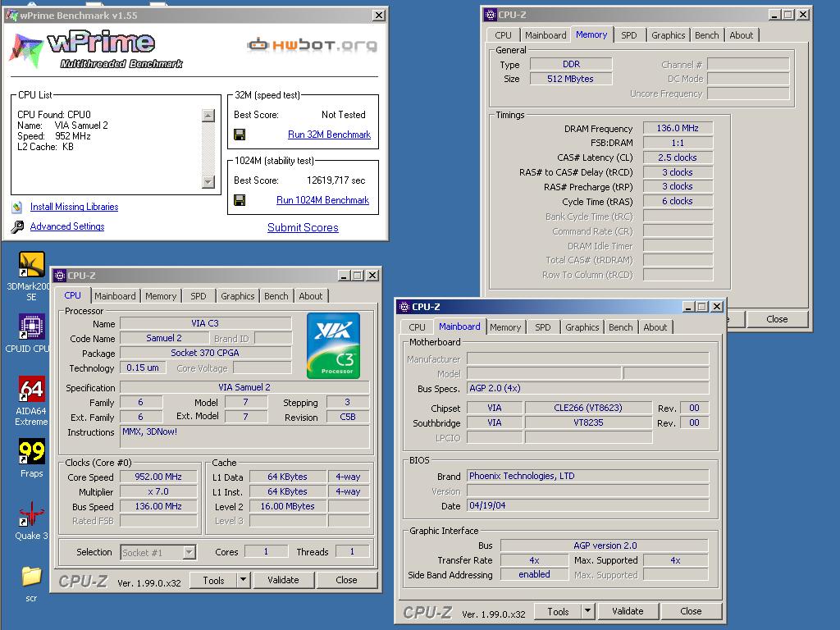Viewport: 840px width, 630px height.
Task: Click the save icon for 32M score
Action: (x=240, y=135)
